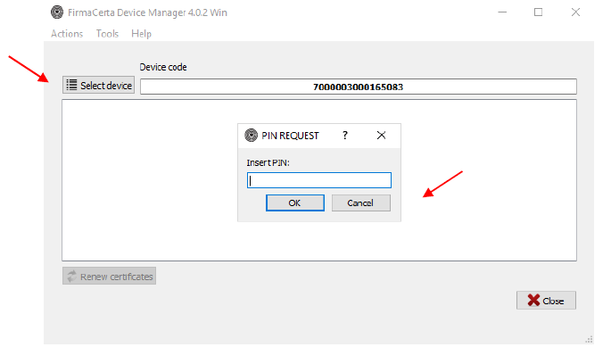Click the "PIN REQUEST" dialog title

point(290,136)
